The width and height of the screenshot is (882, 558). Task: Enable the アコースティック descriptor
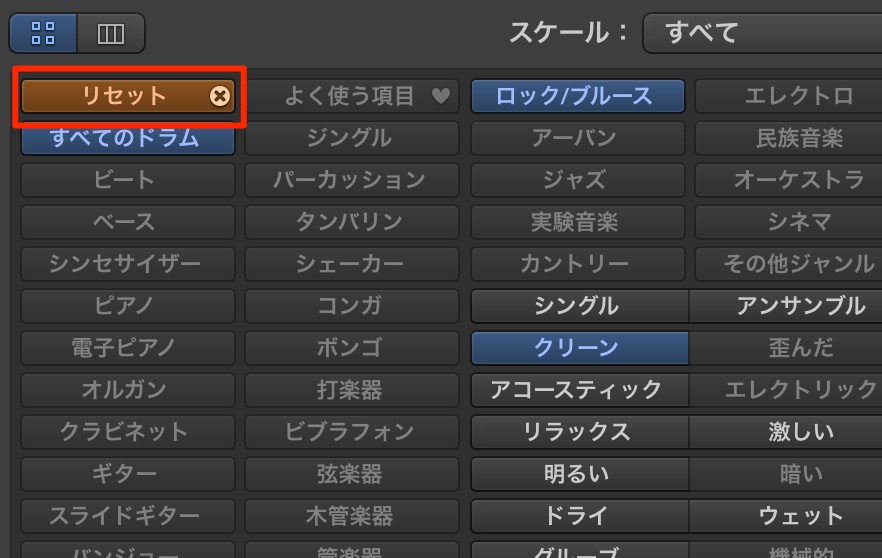click(x=579, y=390)
